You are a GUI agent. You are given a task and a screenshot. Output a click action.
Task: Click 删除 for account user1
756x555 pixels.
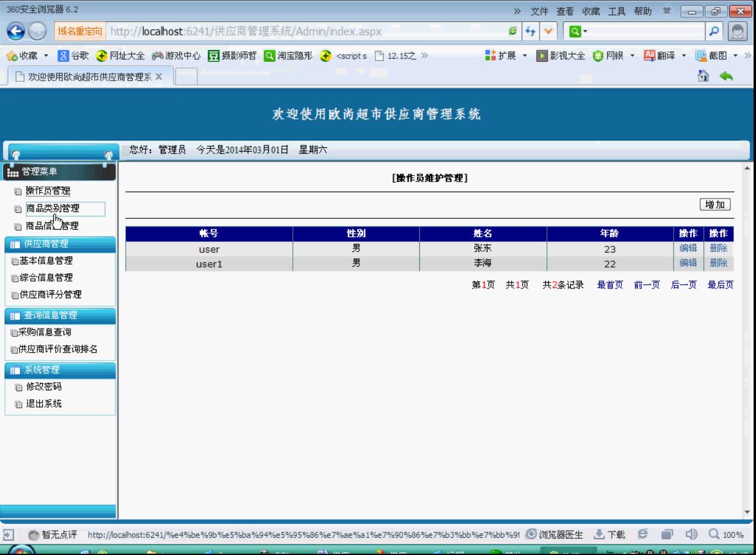pyautogui.click(x=719, y=263)
